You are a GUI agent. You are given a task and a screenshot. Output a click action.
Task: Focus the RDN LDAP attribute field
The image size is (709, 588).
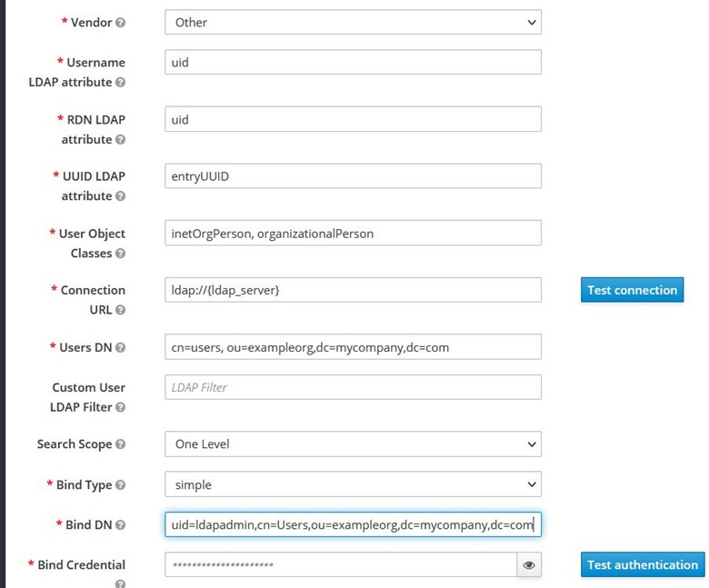(354, 119)
